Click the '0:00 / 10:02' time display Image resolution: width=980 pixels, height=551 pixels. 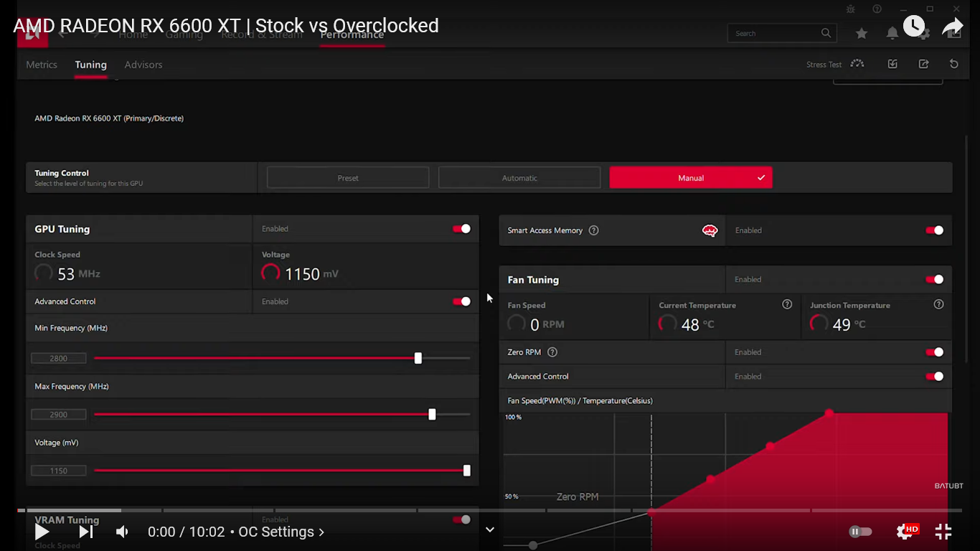(x=188, y=532)
